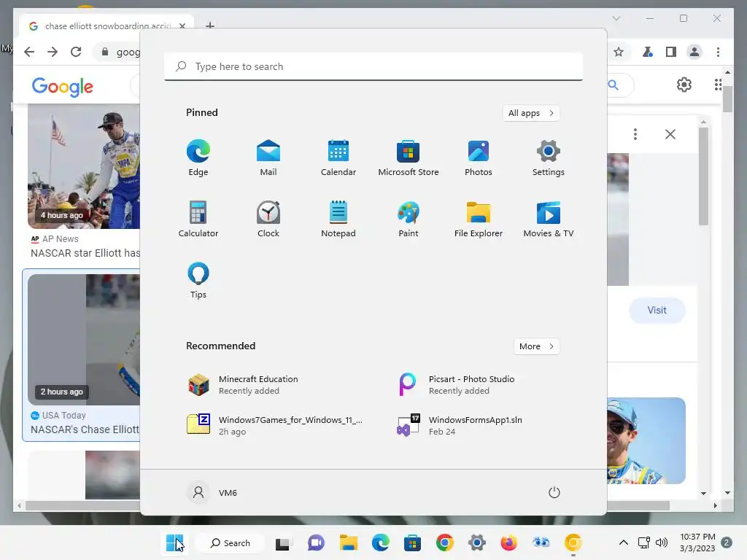Image resolution: width=747 pixels, height=560 pixels.
Task: Open Task View on taskbar
Action: (x=282, y=542)
